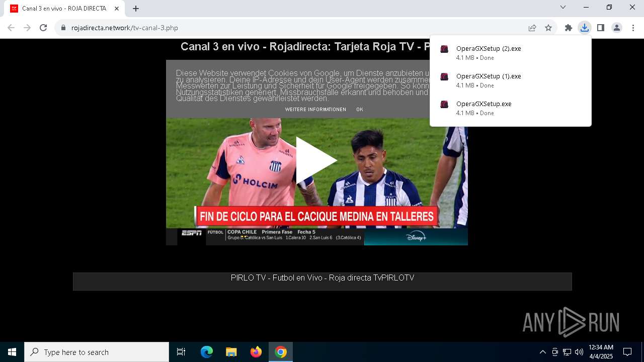View site information lock icon
Viewport: 644px width, 362px height.
[x=63, y=28]
